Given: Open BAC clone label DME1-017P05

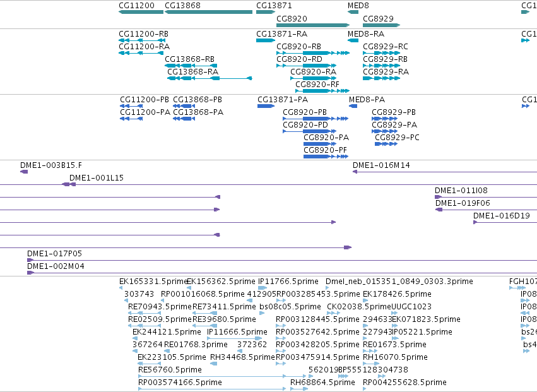Looking at the screenshot, I should 54,254.
